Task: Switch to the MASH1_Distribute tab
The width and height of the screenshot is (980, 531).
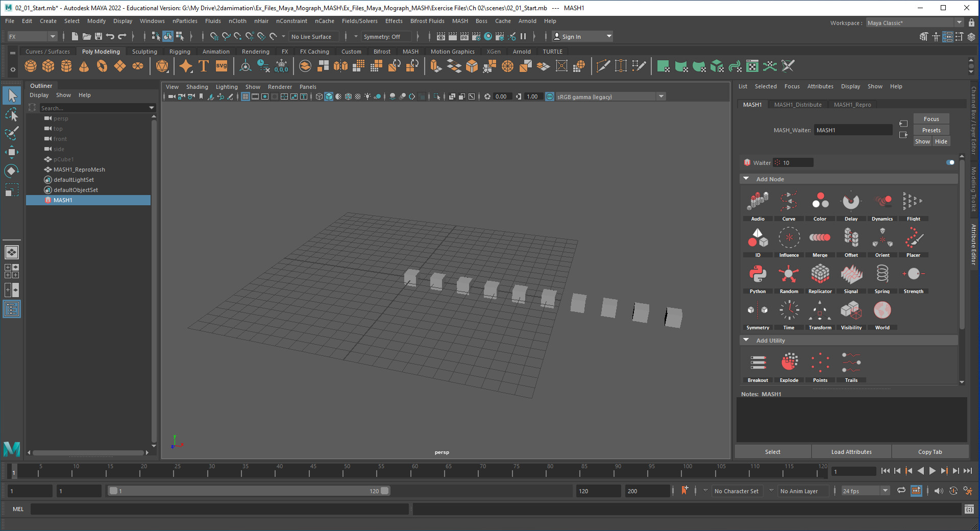Action: pyautogui.click(x=797, y=105)
